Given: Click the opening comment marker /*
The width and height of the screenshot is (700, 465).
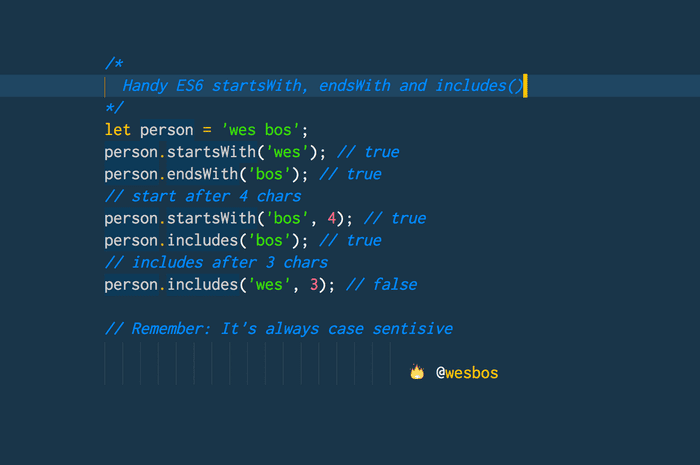Looking at the screenshot, I should [114, 63].
